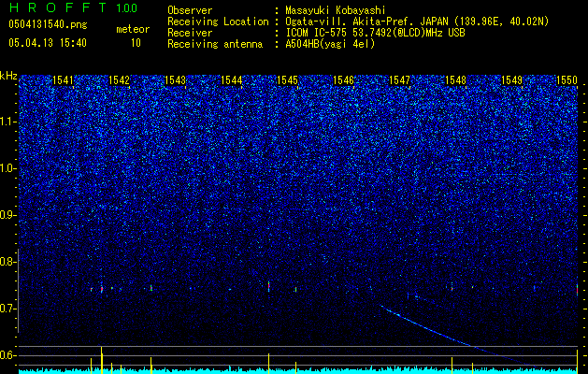Click the 1549 time axis marker
Viewport: 588px width, 374px height.
(512, 80)
